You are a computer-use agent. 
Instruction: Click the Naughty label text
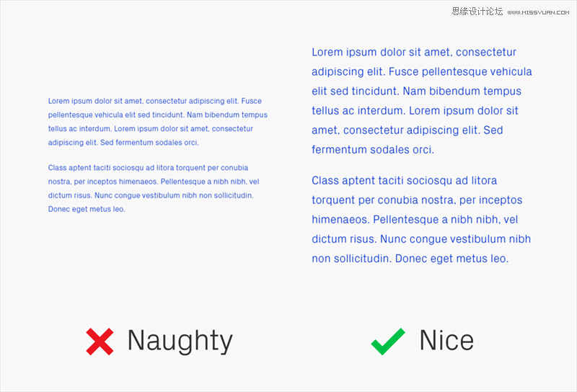click(x=180, y=342)
